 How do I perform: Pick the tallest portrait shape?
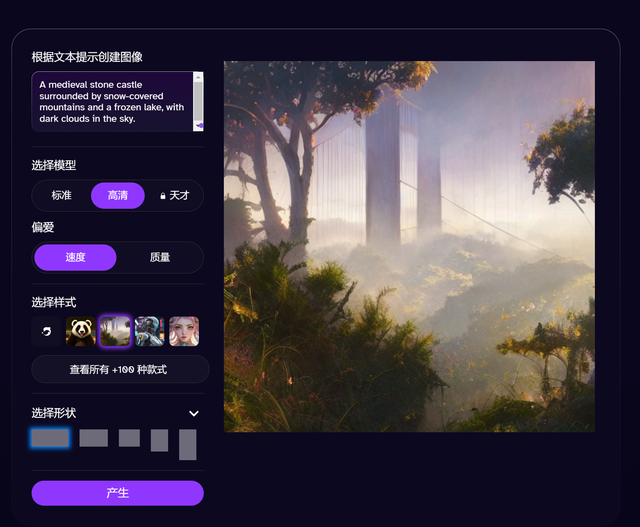(187, 444)
